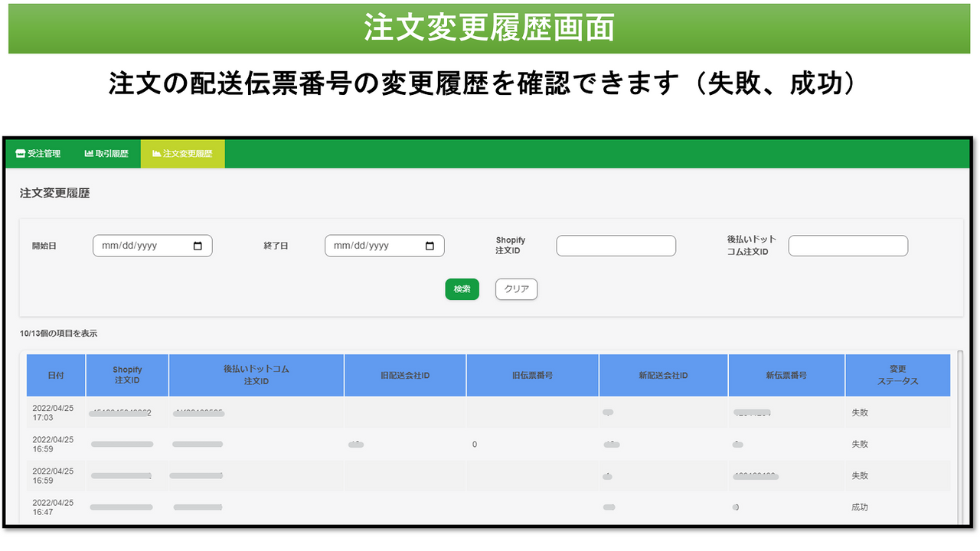Image resolution: width=980 pixels, height=551 pixels.
Task: Click the 注文変更履歴 page heading
Action: tap(54, 194)
